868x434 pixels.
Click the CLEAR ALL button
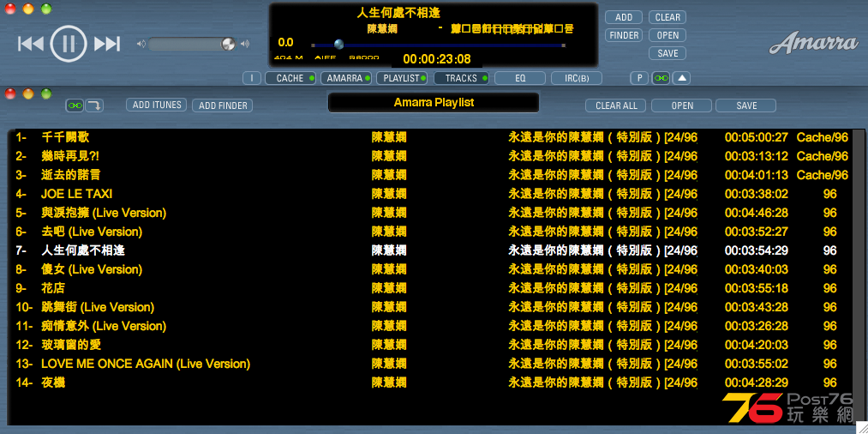[615, 105]
